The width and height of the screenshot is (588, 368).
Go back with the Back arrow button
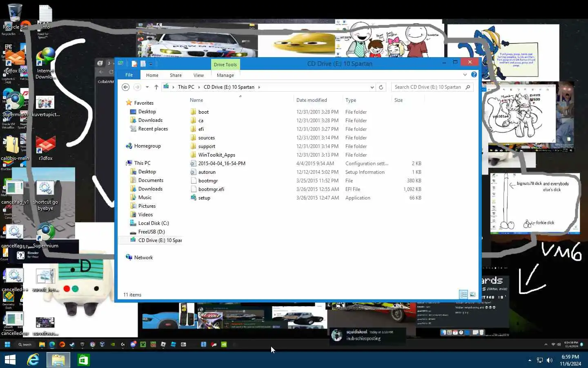click(126, 87)
